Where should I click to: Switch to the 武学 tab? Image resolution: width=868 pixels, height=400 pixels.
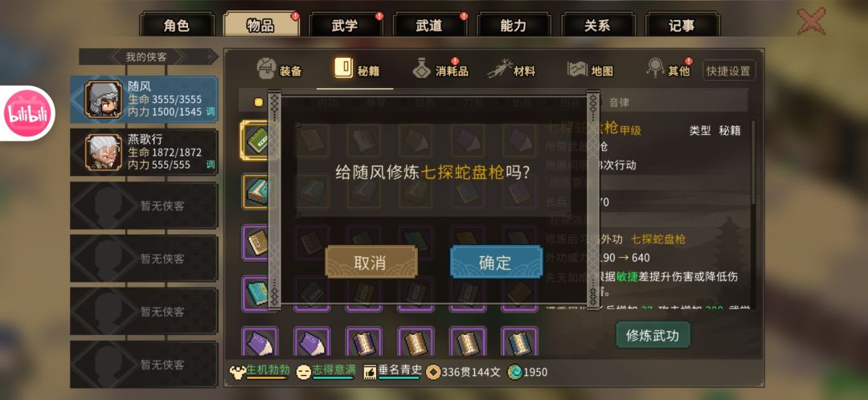345,25
